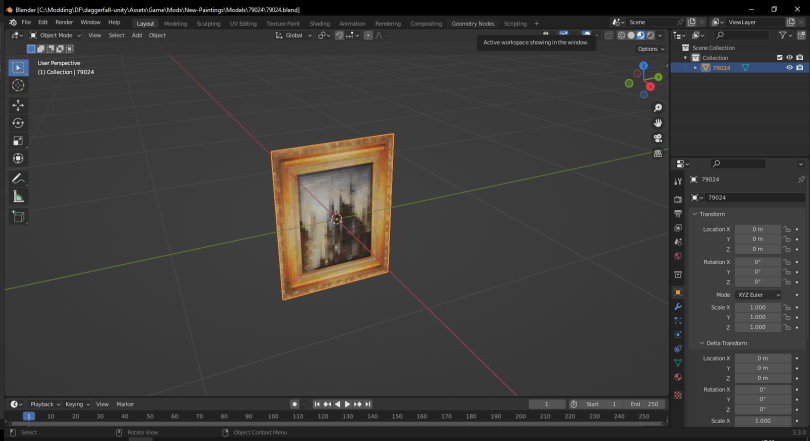Open the Edit menu
Image resolution: width=810 pixels, height=441 pixels.
pos(43,22)
